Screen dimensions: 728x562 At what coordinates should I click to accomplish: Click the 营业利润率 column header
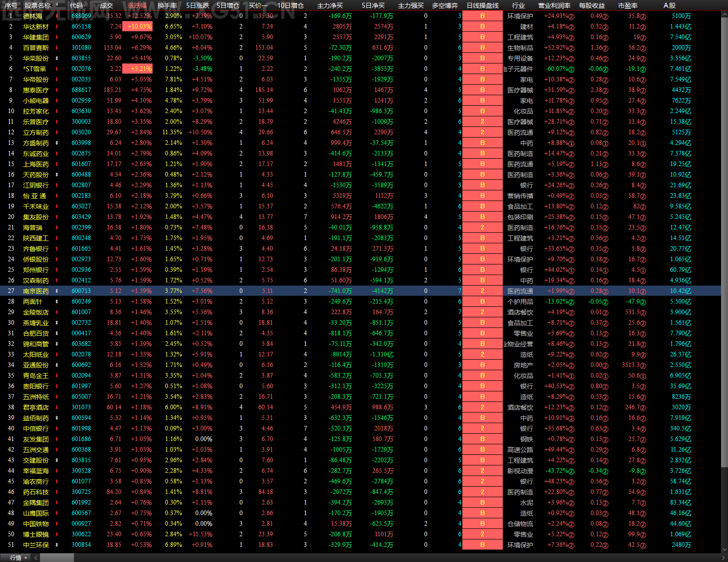[x=554, y=6]
